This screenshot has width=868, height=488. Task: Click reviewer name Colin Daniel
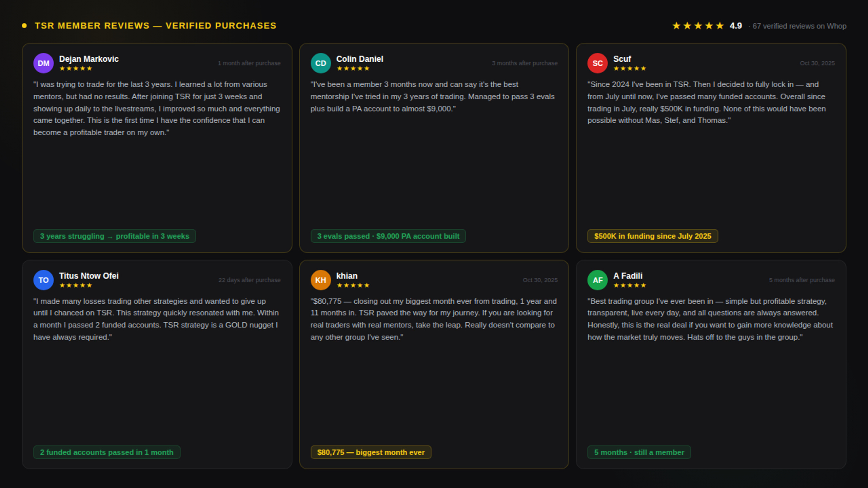tap(360, 59)
